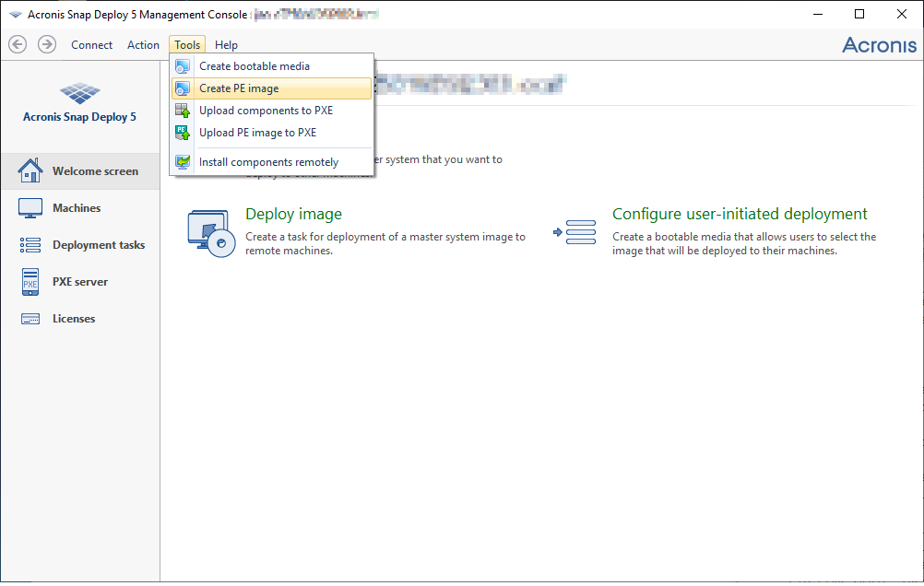The image size is (924, 586).
Task: Click the PXE server icon
Action: point(30,282)
